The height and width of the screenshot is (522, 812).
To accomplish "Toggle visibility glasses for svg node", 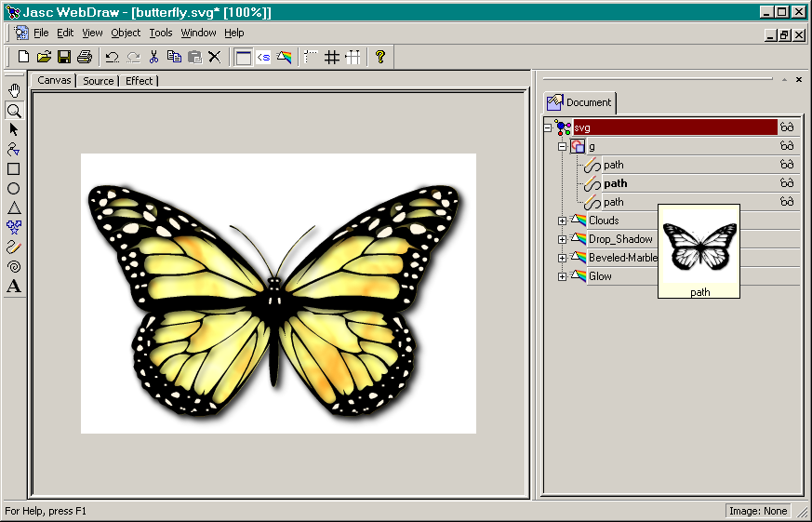I will pyautogui.click(x=787, y=127).
